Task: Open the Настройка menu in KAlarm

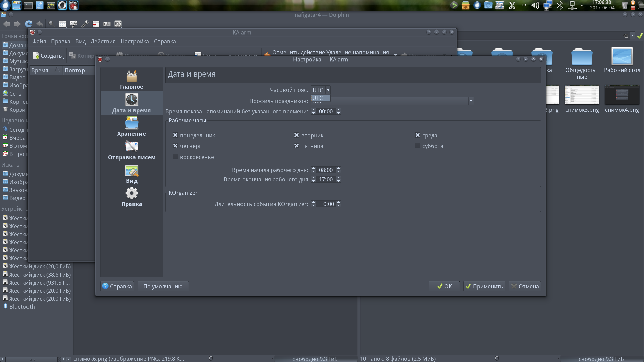Action: click(x=135, y=41)
